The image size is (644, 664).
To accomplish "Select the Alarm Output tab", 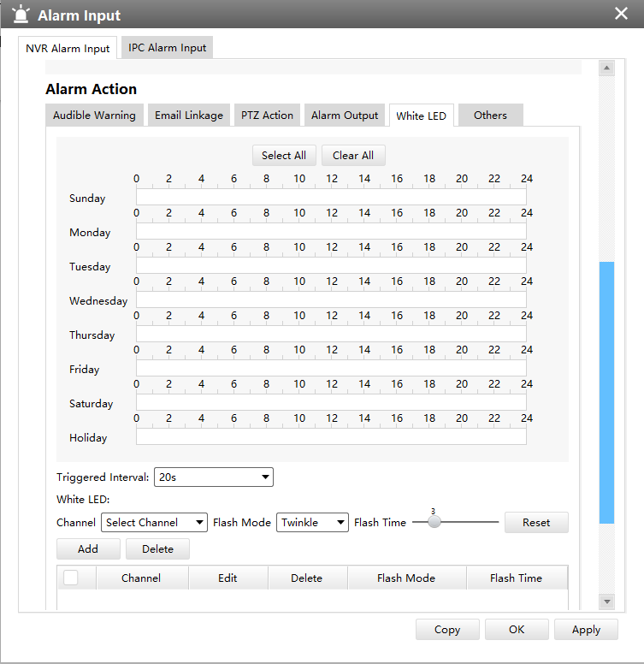I will [344, 116].
